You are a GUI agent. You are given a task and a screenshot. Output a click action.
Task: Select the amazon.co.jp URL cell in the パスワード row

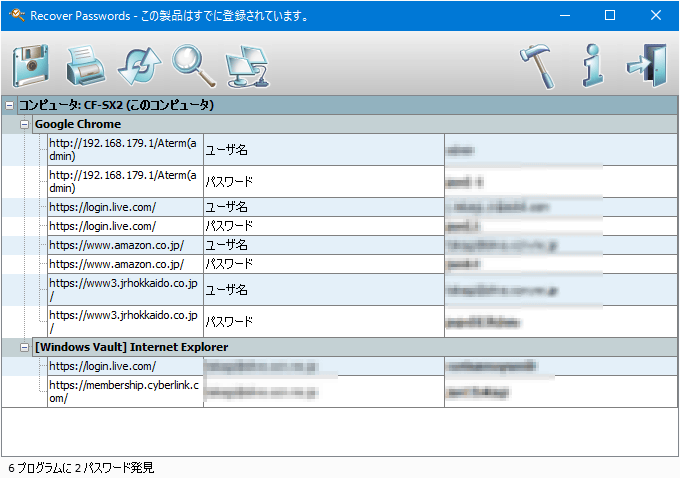tap(125, 264)
